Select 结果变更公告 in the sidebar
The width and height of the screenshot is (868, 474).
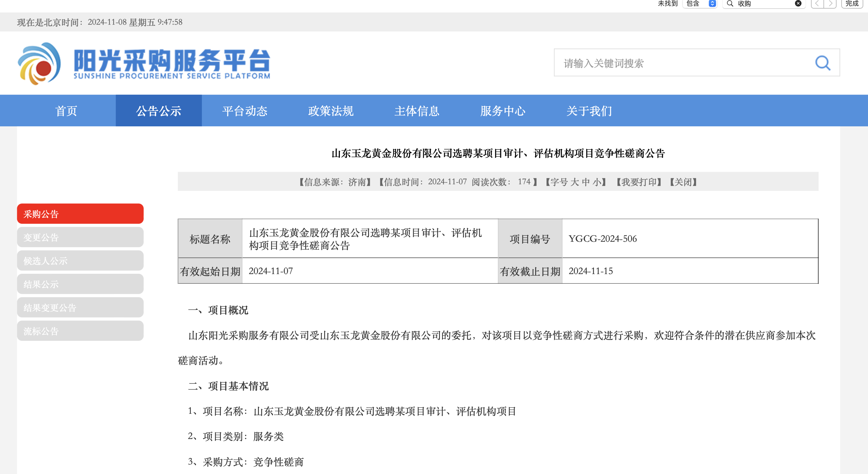tap(80, 307)
